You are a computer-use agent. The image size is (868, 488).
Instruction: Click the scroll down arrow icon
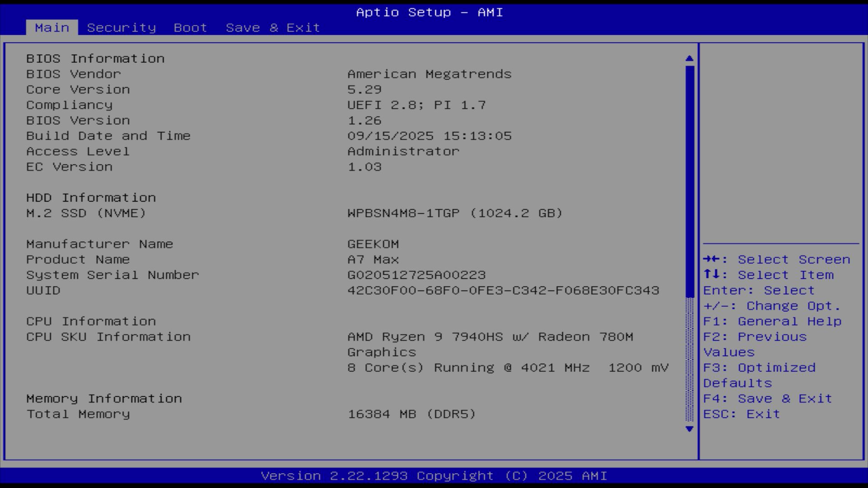point(689,429)
